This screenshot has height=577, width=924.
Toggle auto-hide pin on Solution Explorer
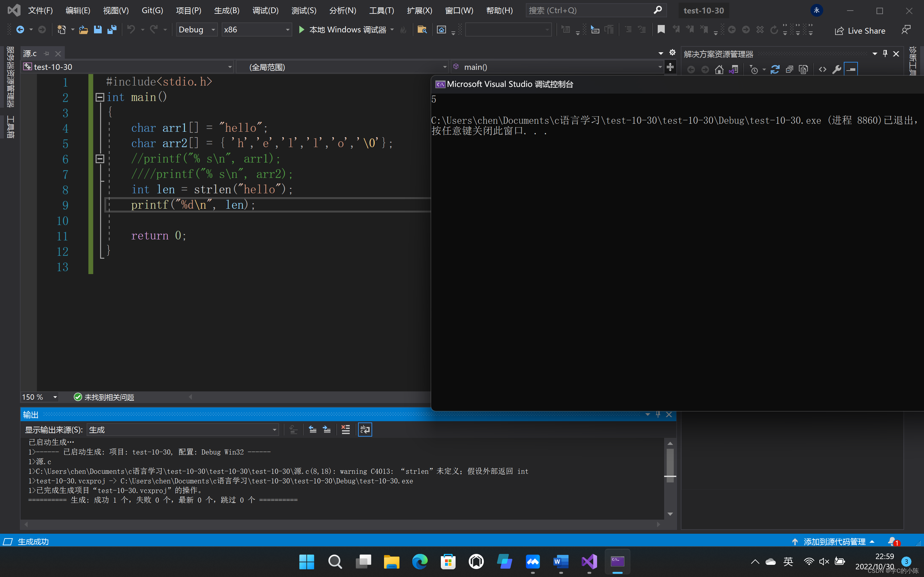[x=885, y=54]
